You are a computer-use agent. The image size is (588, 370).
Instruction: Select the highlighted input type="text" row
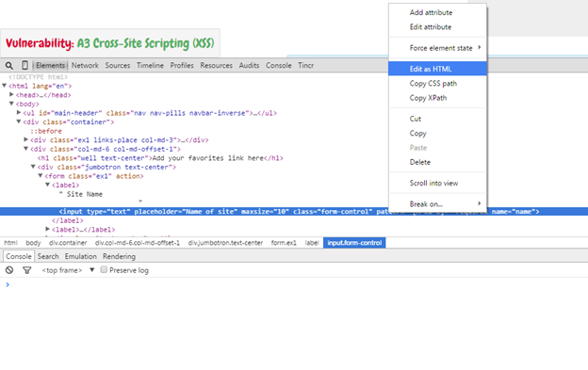pyautogui.click(x=294, y=212)
